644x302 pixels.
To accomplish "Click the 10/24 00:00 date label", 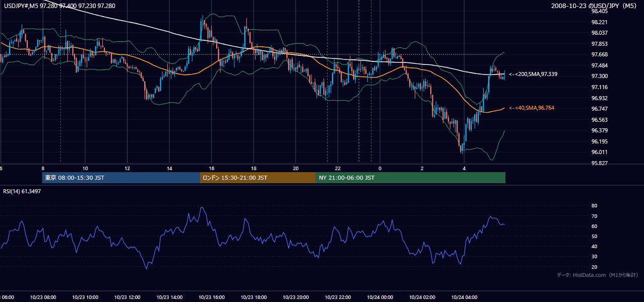I will click(380, 297).
